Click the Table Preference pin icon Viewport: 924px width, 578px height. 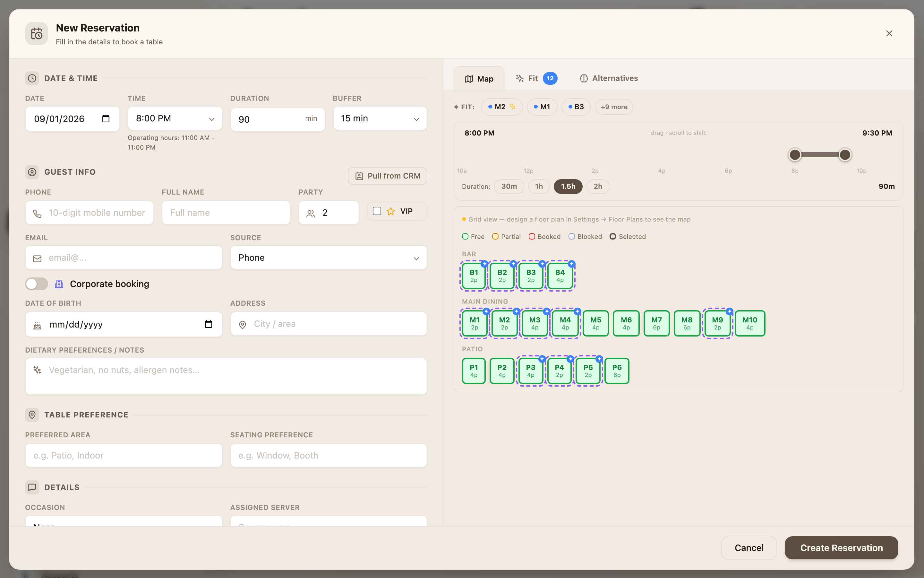pyautogui.click(x=32, y=415)
